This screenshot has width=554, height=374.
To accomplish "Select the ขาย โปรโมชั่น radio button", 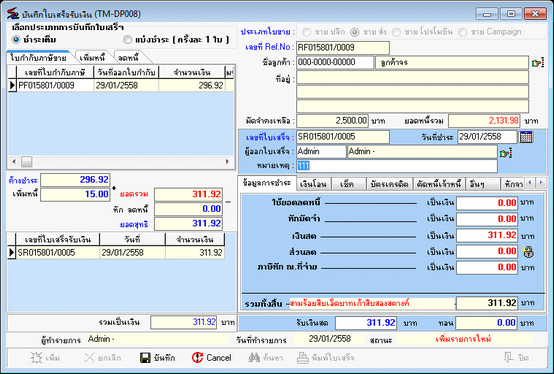I will 396,32.
